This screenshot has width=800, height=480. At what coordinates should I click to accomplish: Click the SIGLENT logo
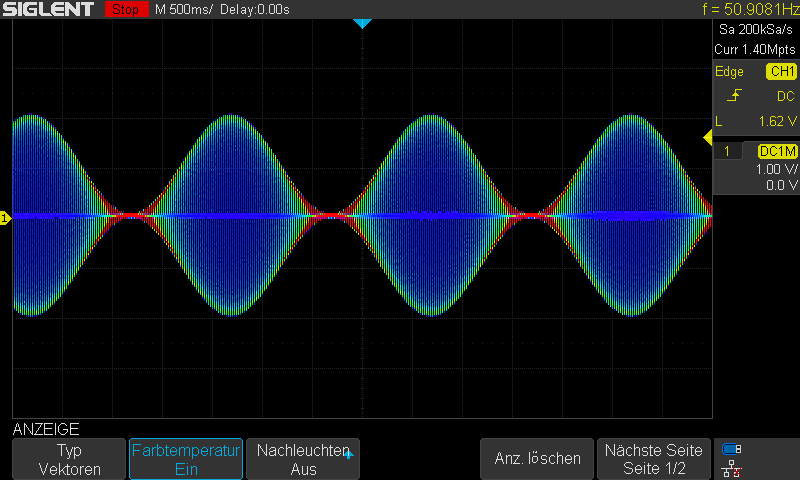click(48, 9)
